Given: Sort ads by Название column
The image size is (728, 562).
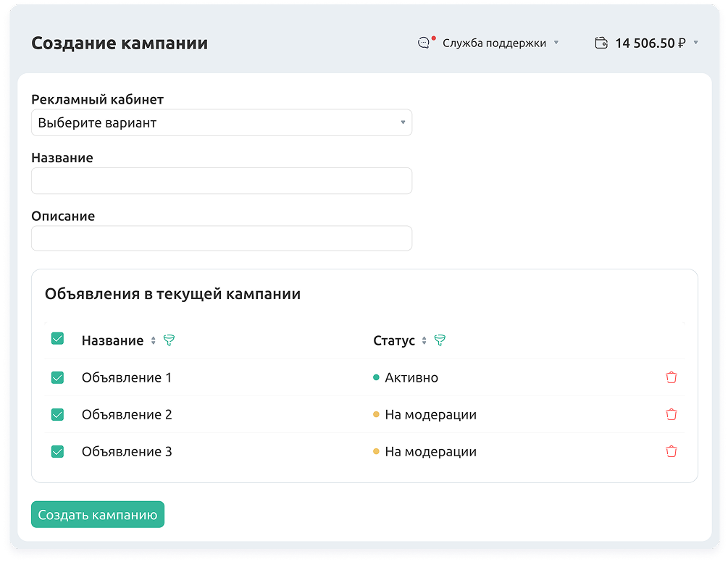Looking at the screenshot, I should (x=154, y=341).
